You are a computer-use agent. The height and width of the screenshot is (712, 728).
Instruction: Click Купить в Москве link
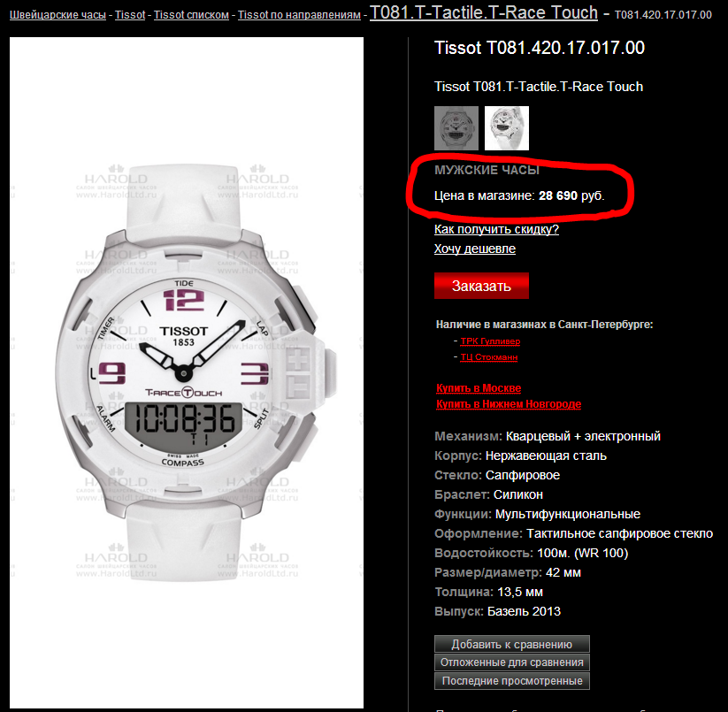pyautogui.click(x=479, y=388)
